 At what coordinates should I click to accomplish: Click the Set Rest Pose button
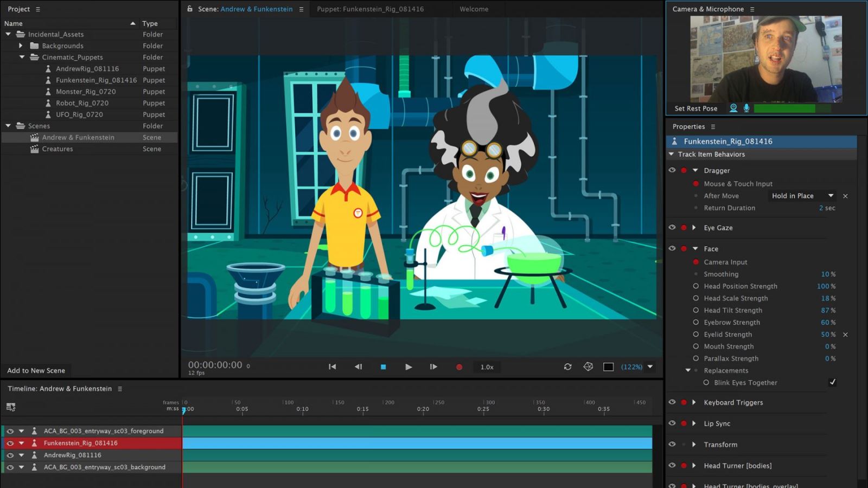(695, 108)
